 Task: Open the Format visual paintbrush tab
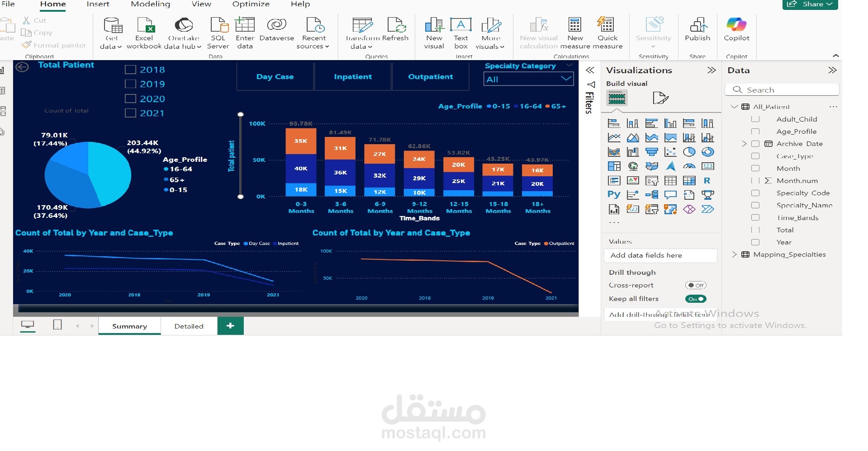660,98
